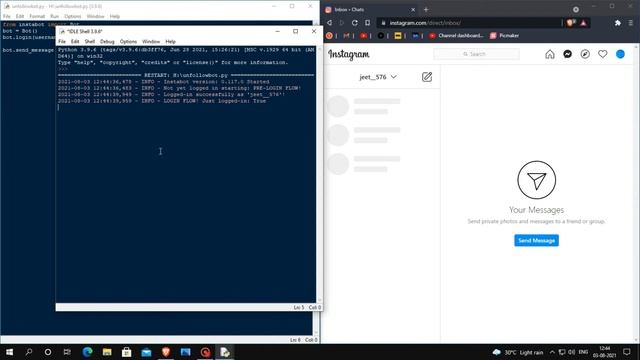Open Instagram direct messenger icon
Image resolution: width=640 pixels, height=360 pixels.
pyautogui.click(x=567, y=54)
